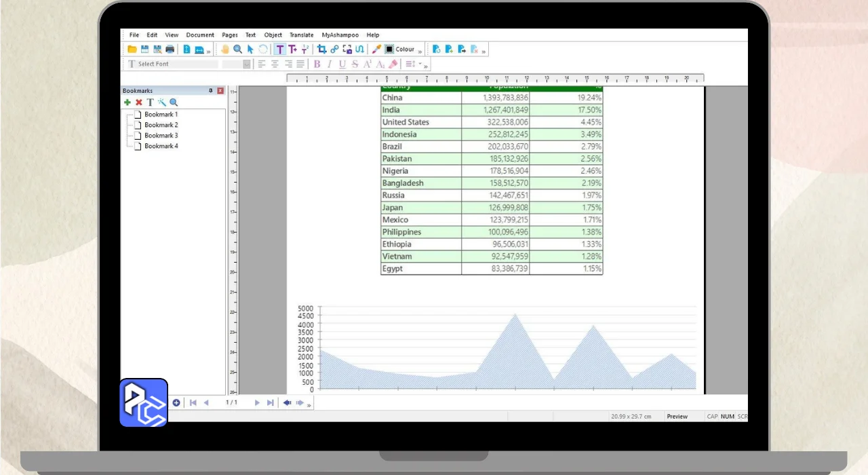868x475 pixels.
Task: Click the locked selection frame icon
Action: (x=347, y=49)
